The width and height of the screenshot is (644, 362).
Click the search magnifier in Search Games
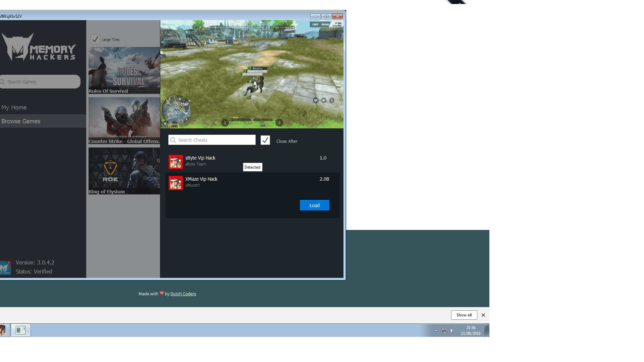point(2,82)
